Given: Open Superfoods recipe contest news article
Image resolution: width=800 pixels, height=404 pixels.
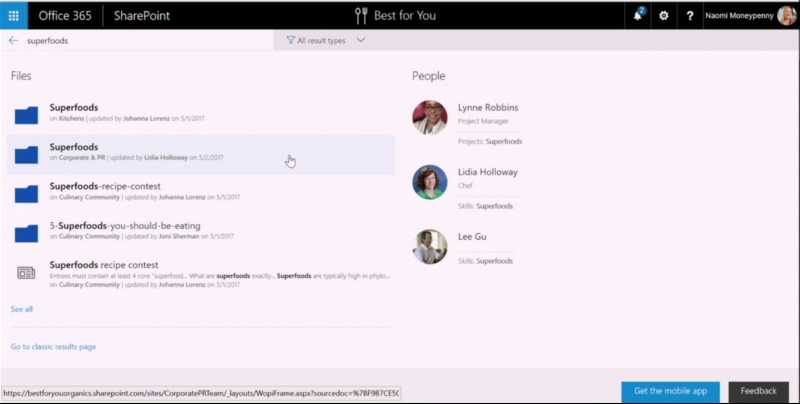Looking at the screenshot, I should (104, 265).
